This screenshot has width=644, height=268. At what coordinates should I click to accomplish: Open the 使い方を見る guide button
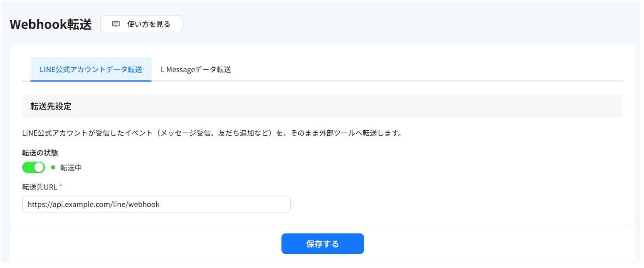(x=141, y=24)
